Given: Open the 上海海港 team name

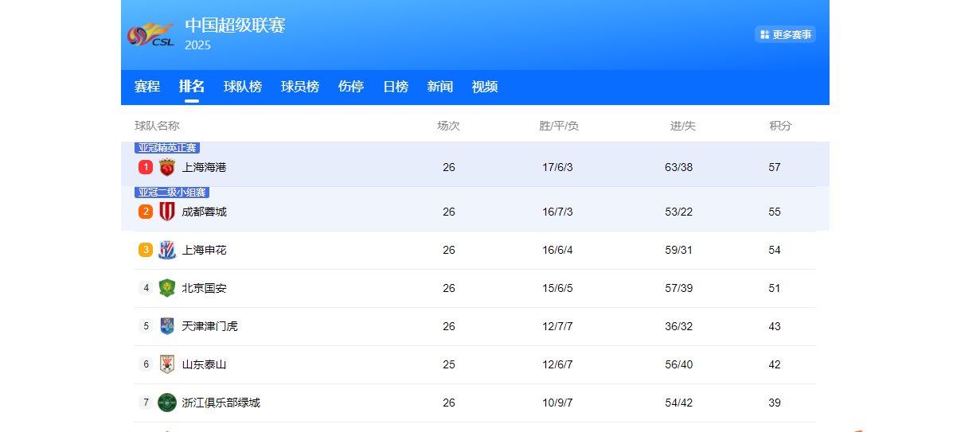Looking at the screenshot, I should click(205, 167).
